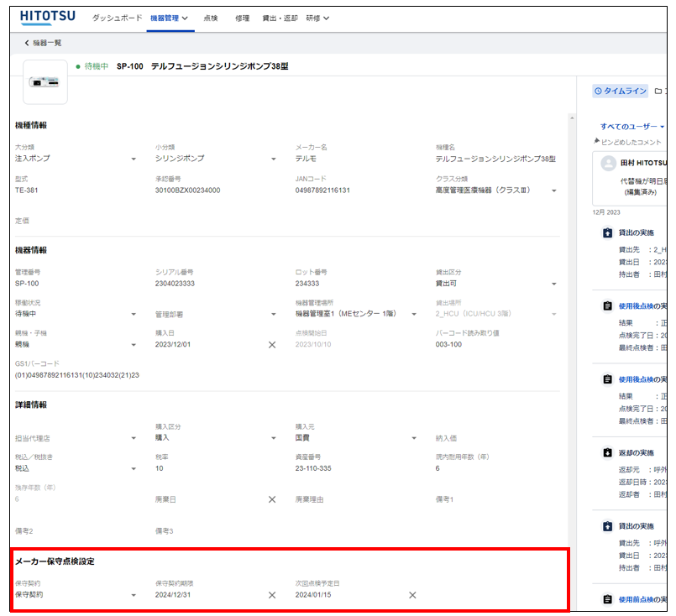Click the 田村 HITOTSU avatar icon
676x616 pixels.
pos(608,164)
